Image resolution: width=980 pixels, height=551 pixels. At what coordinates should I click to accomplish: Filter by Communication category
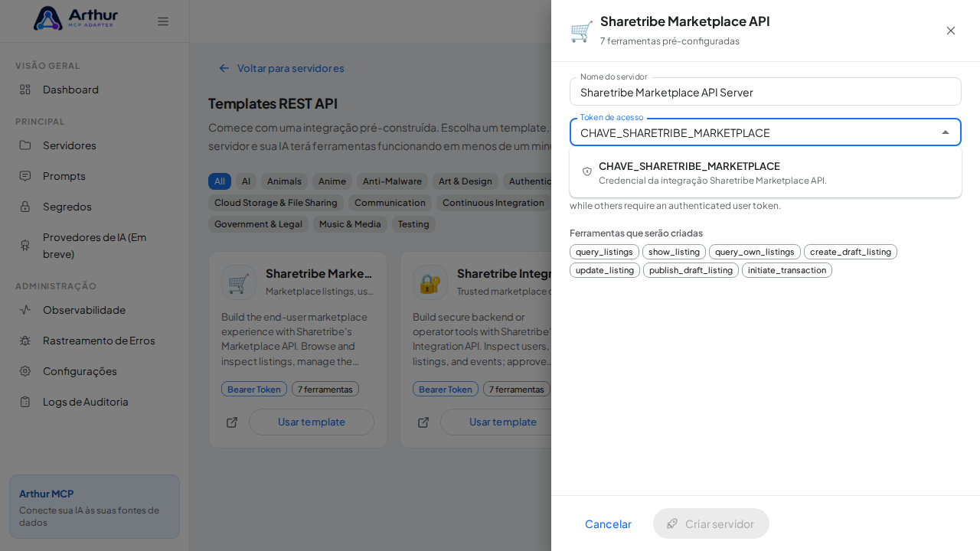tap(390, 203)
